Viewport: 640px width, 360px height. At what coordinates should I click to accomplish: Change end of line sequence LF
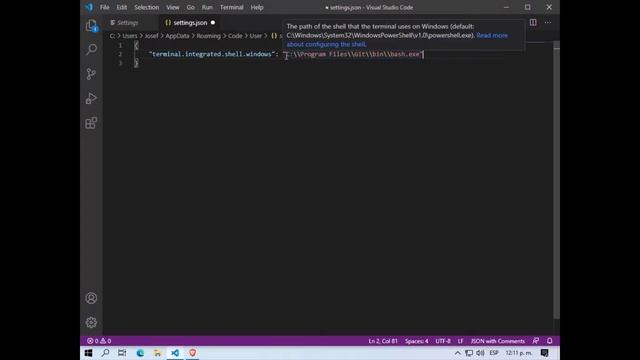[460, 341]
